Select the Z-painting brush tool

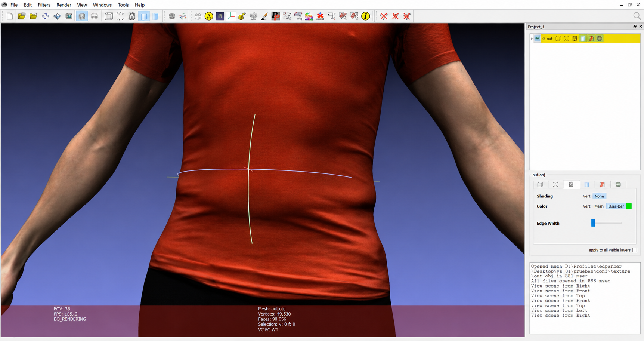point(264,16)
